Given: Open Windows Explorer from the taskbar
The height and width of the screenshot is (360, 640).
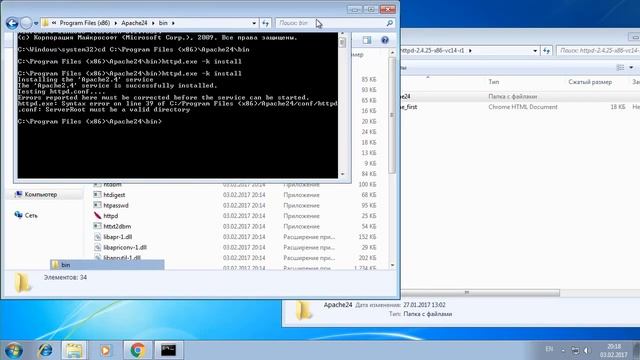Looking at the screenshot, I should (x=74, y=350).
